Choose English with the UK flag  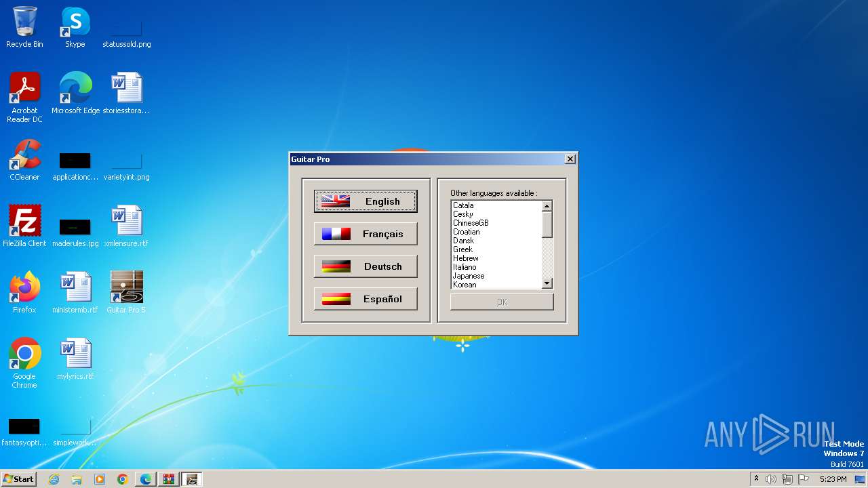(366, 201)
